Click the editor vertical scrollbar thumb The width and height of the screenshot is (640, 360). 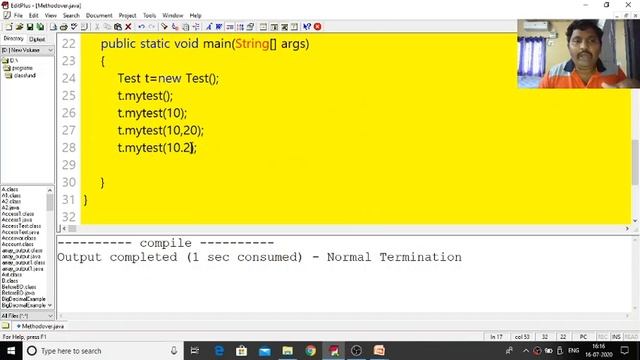[635, 162]
